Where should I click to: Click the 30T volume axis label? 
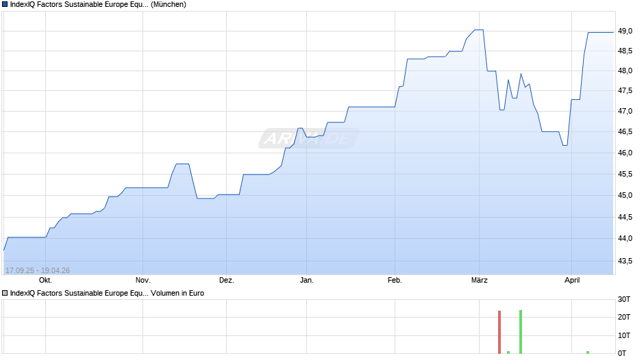coord(624,299)
